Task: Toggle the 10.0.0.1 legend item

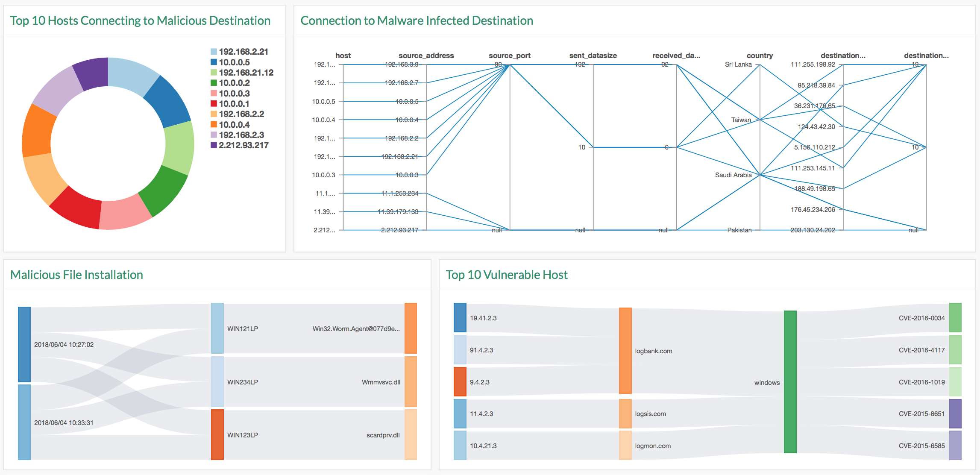Action: (x=234, y=104)
